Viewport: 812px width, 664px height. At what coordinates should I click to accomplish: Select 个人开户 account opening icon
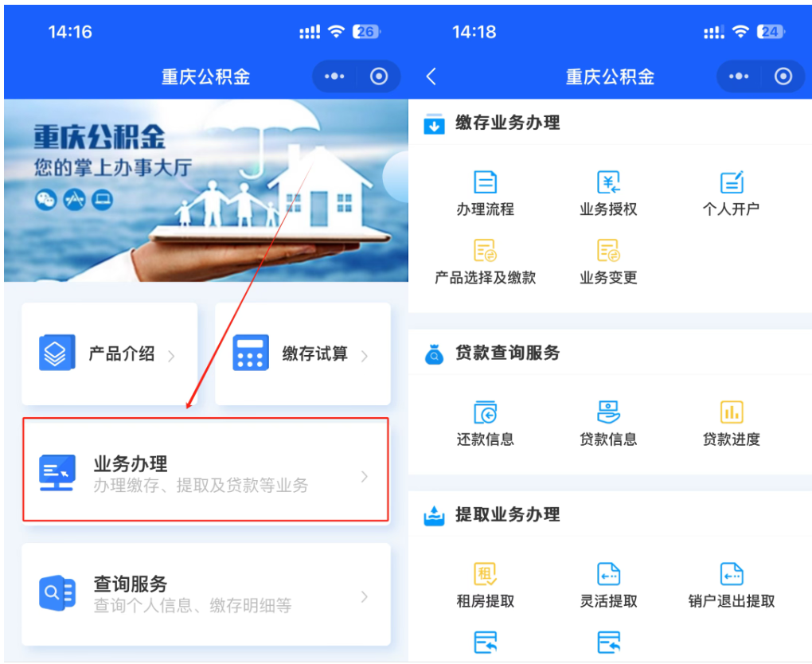click(x=731, y=183)
